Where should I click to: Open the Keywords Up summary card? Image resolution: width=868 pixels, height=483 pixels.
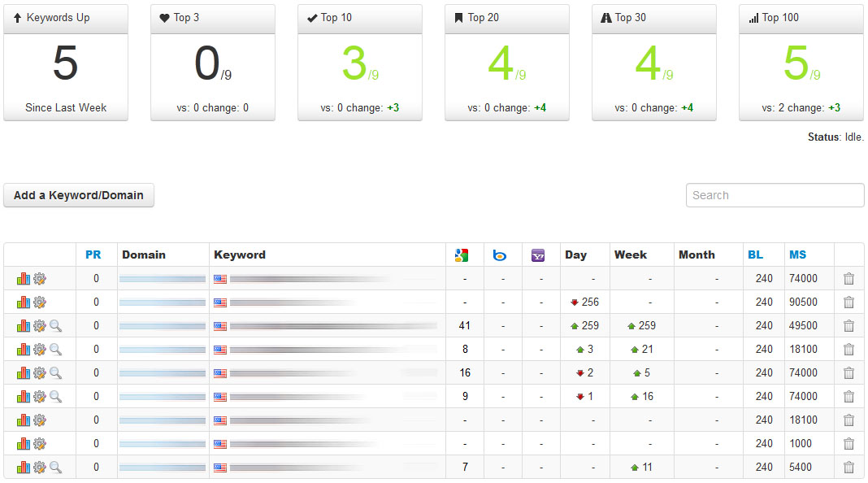click(66, 63)
